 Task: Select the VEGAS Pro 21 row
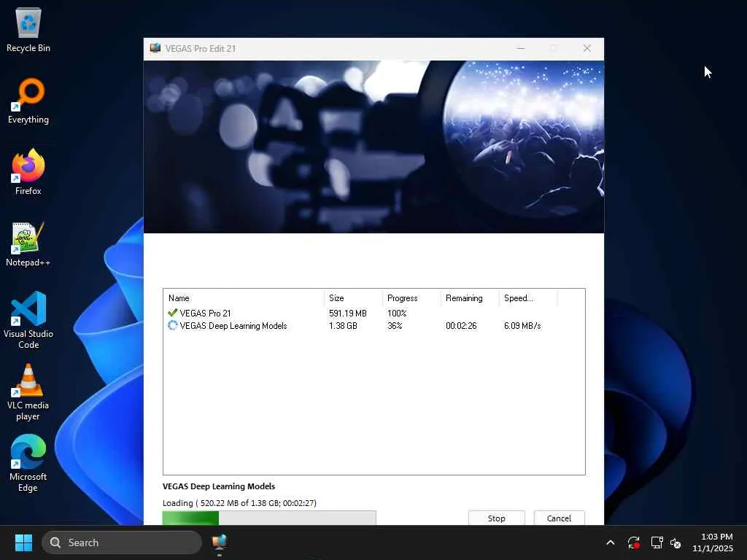374,313
